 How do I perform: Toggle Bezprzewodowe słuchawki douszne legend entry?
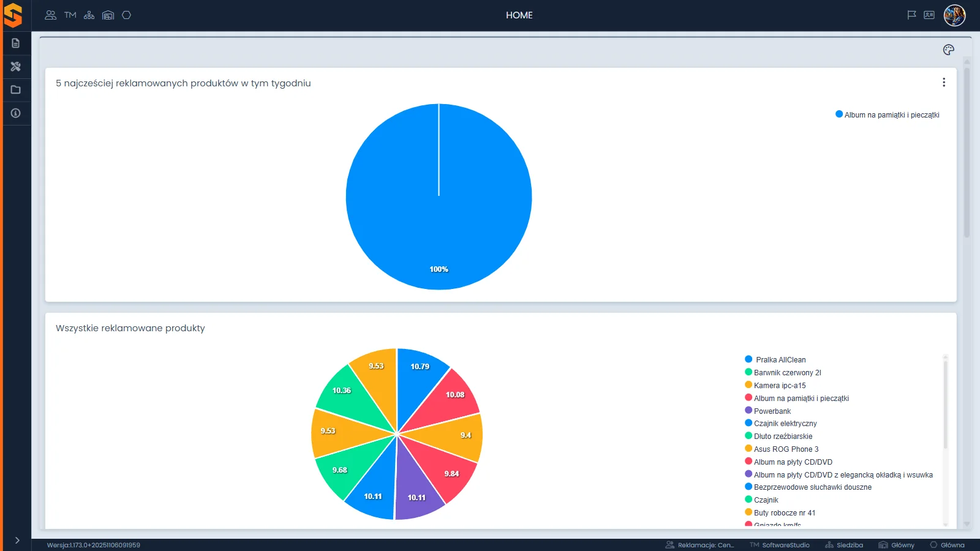tap(809, 487)
